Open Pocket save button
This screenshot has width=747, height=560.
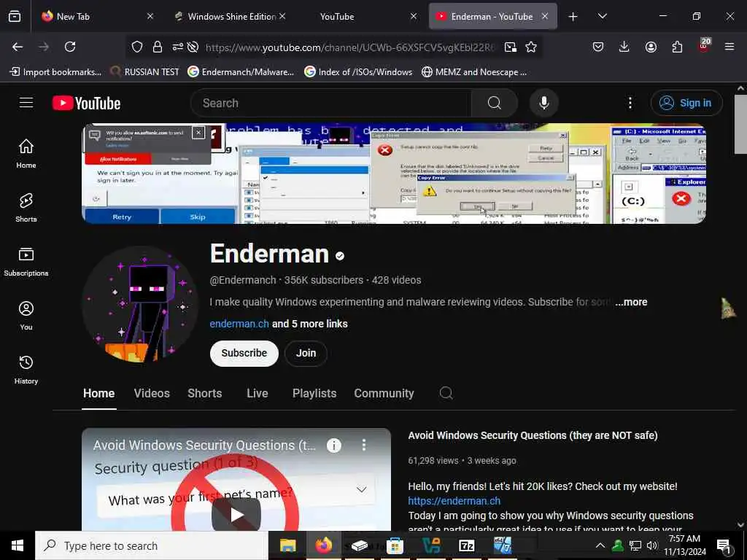pos(598,47)
